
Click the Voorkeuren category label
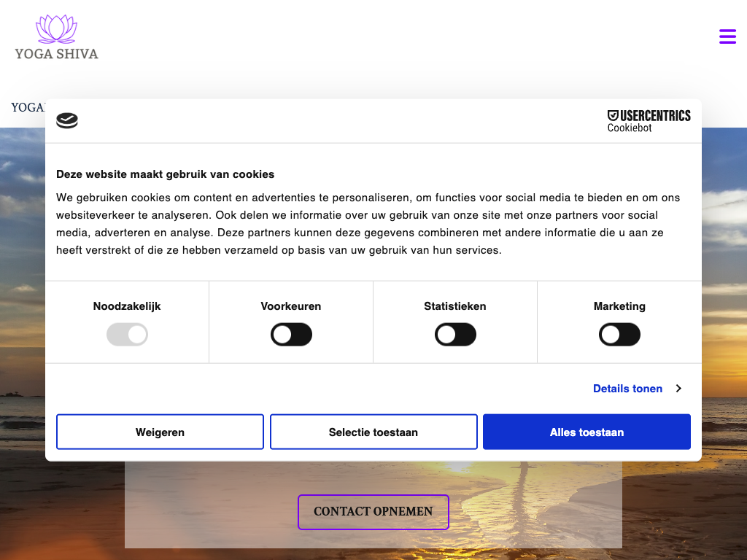pos(291,306)
